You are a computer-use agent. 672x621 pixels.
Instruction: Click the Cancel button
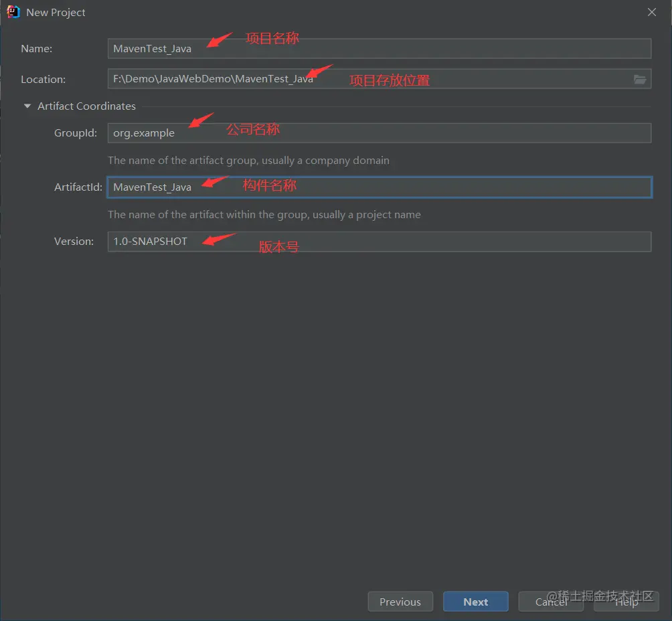pos(551,602)
